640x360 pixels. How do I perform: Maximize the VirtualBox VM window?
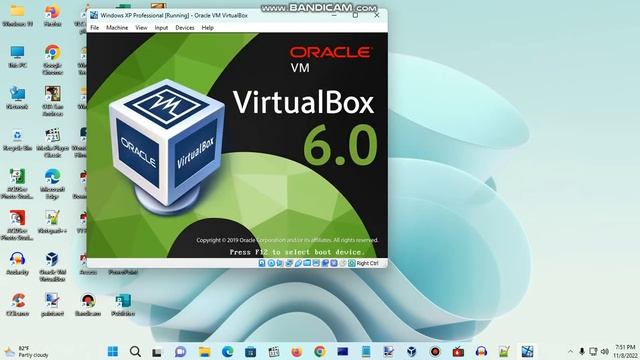[355, 15]
